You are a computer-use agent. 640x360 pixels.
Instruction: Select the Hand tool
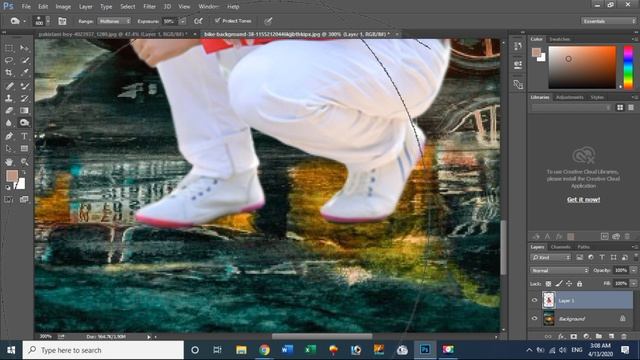pyautogui.click(x=9, y=162)
